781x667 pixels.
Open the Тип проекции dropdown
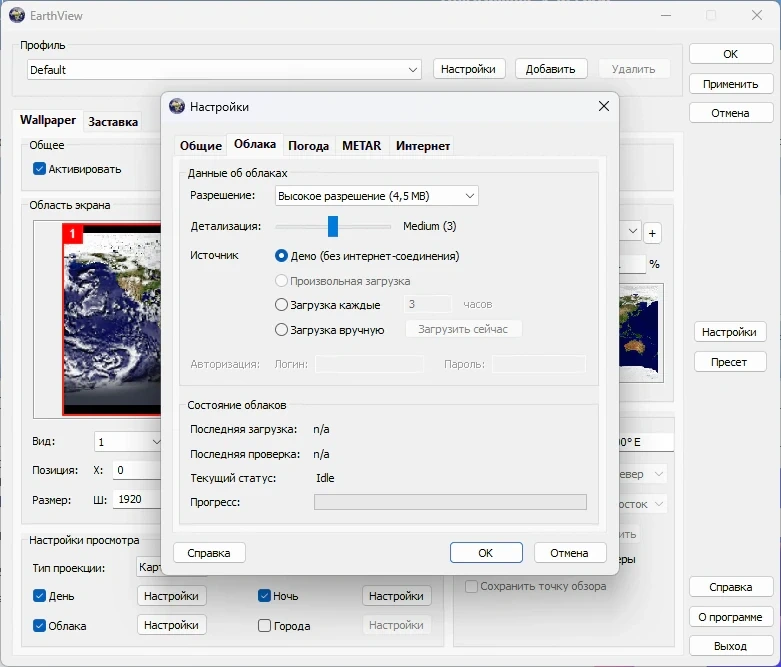click(x=149, y=567)
